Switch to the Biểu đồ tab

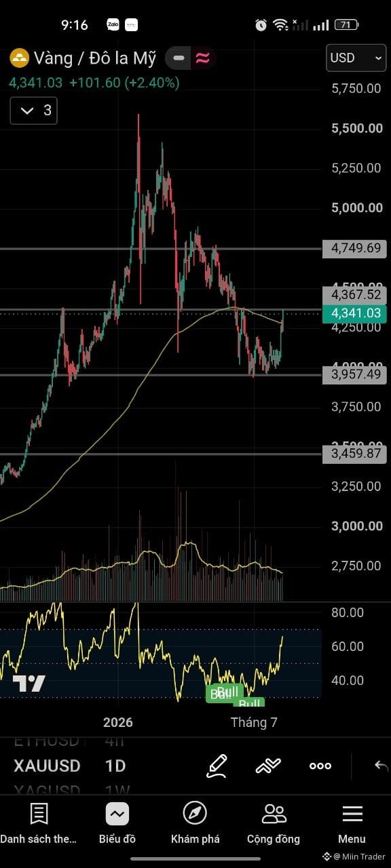(117, 823)
